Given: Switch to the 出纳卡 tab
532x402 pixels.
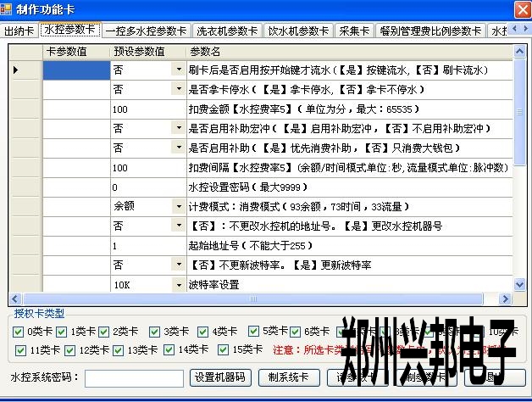Looking at the screenshot, I should pos(20,31).
